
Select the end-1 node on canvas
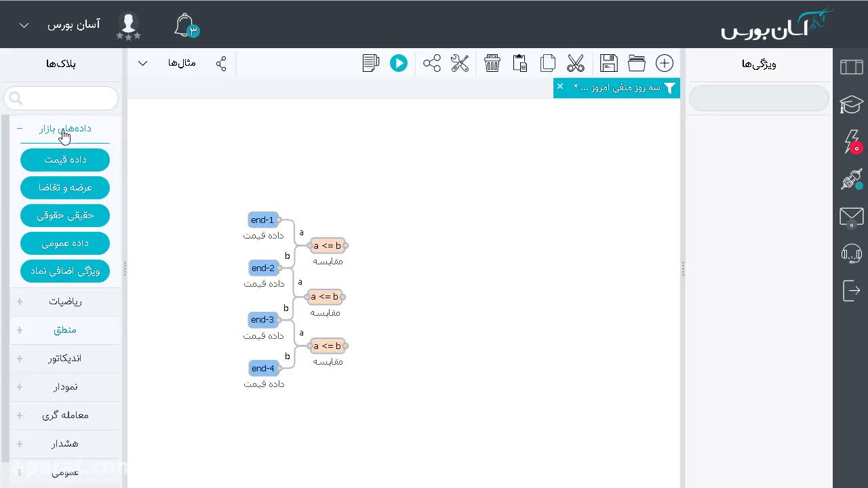pyautogui.click(x=263, y=220)
